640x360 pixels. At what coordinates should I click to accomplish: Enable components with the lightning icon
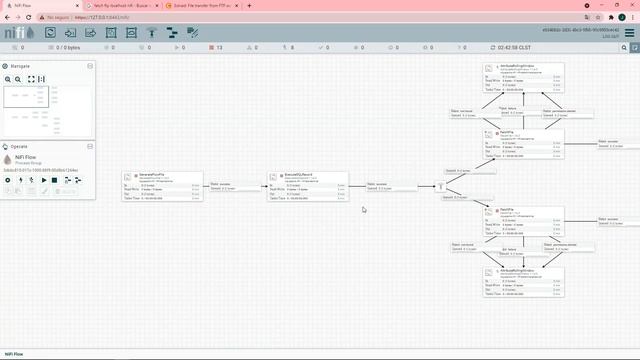coord(20,180)
